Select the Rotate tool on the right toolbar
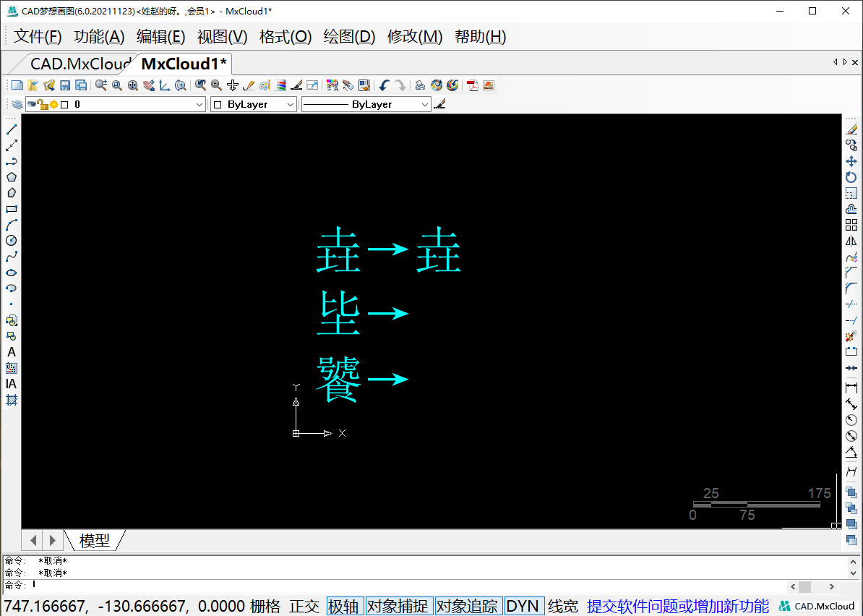863x616 pixels. (851, 177)
